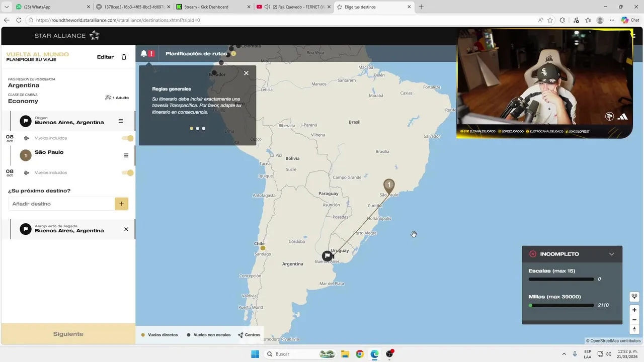Open the Windows Start button
The height and width of the screenshot is (362, 644).
255,354
